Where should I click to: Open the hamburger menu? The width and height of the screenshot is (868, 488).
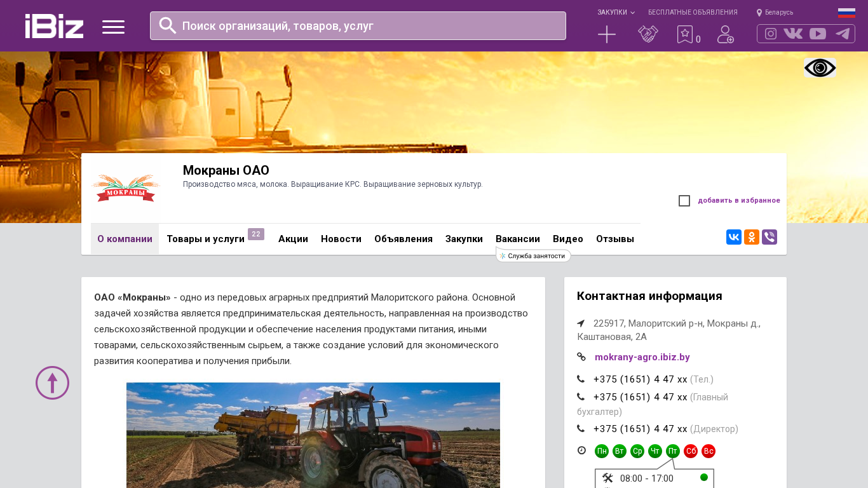(113, 27)
